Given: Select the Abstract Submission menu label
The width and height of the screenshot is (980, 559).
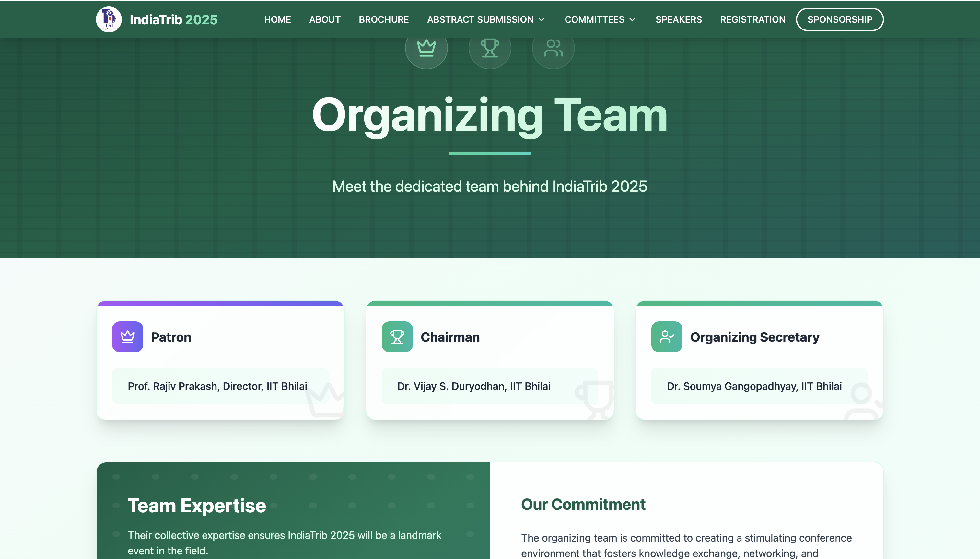Looking at the screenshot, I should point(480,19).
